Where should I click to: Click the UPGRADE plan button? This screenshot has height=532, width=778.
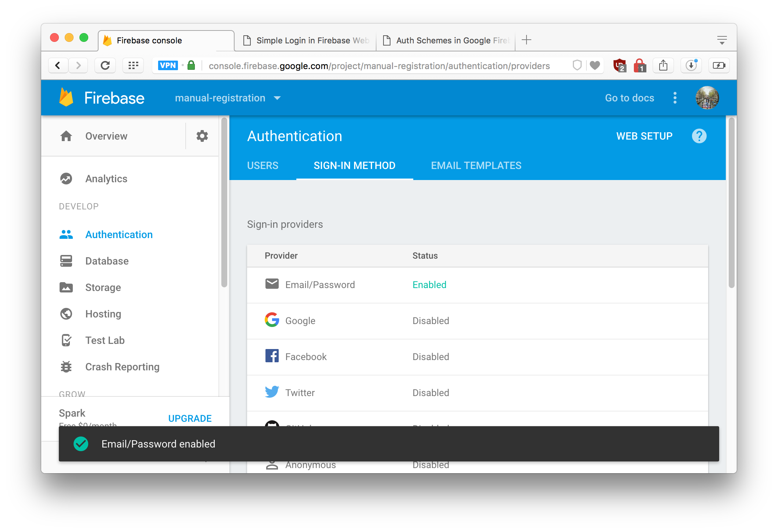190,418
